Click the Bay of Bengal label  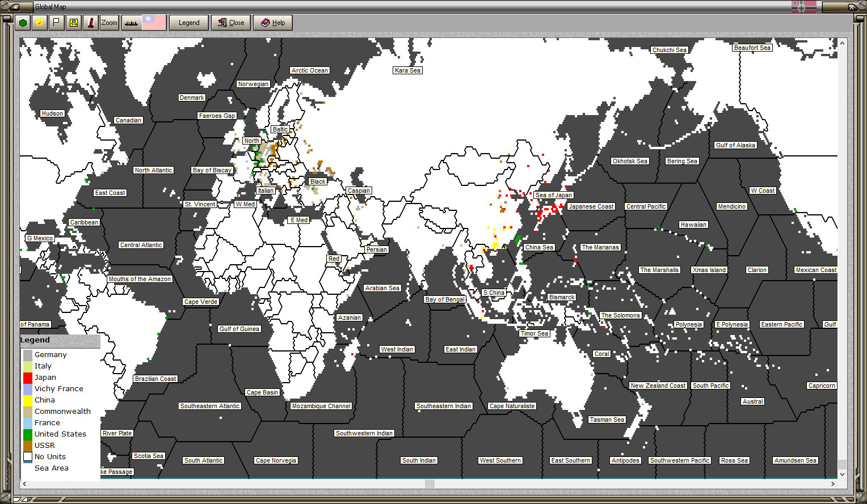pos(445,299)
